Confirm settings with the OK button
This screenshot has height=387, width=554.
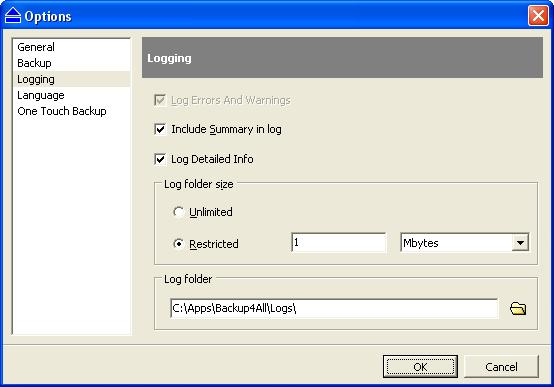point(420,367)
